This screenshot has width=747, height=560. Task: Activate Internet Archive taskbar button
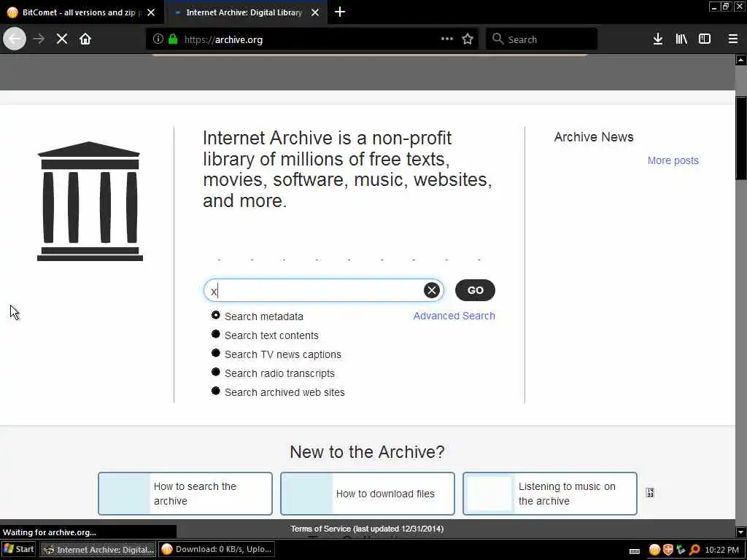(x=98, y=550)
